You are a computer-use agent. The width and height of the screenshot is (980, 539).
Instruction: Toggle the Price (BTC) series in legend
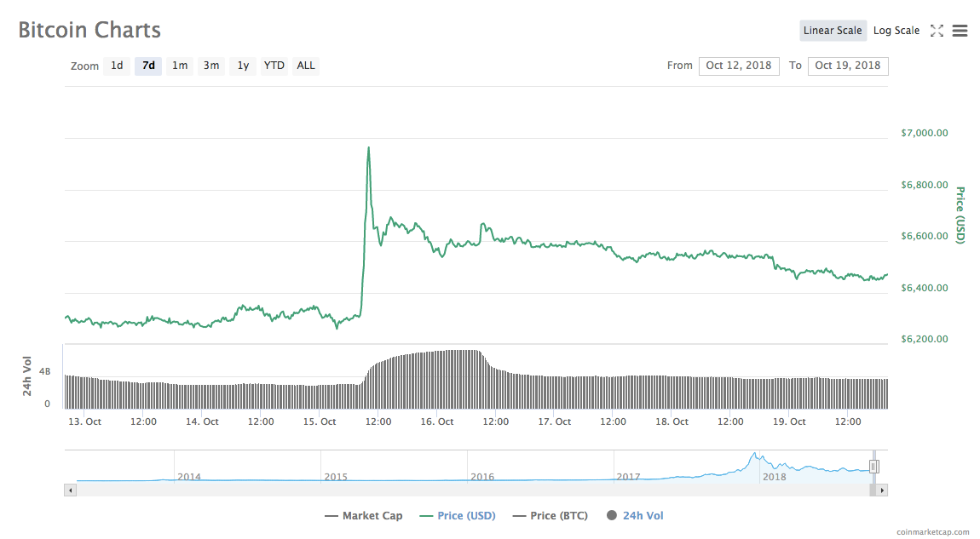tap(550, 516)
